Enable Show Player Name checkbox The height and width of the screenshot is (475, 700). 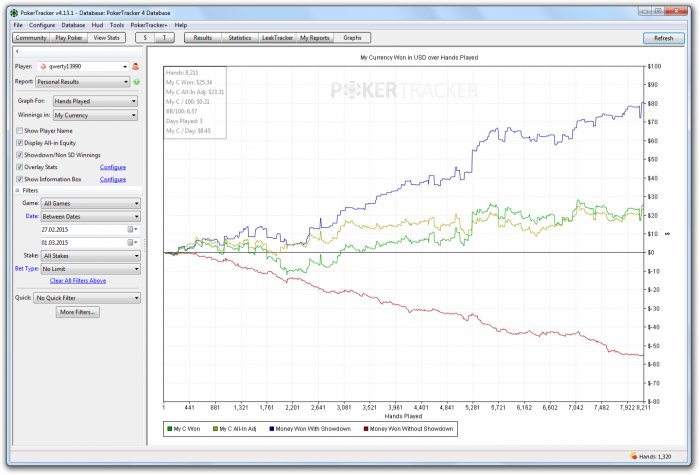point(19,130)
